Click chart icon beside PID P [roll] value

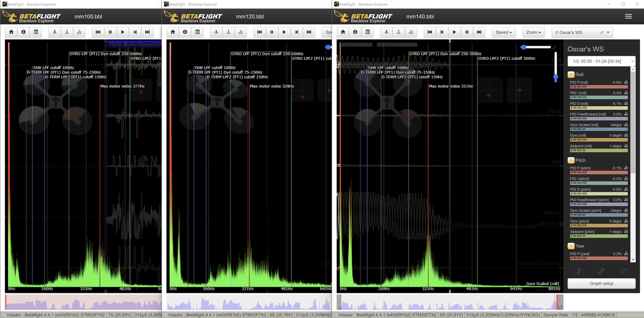626,83
